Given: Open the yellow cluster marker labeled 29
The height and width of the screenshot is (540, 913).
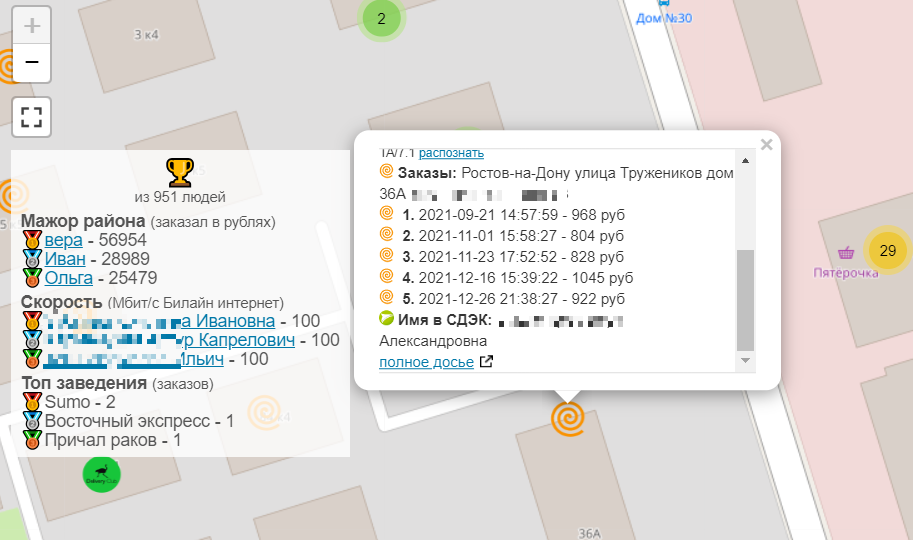Looking at the screenshot, I should click(x=887, y=250).
